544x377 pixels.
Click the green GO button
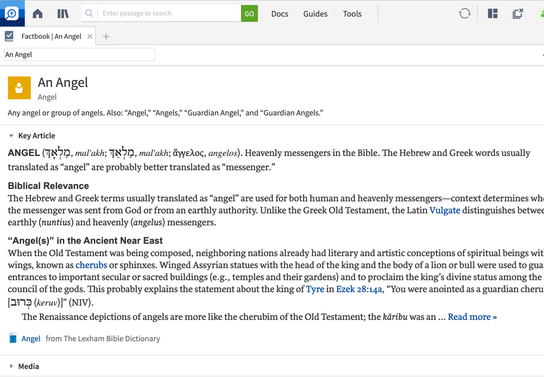(249, 14)
